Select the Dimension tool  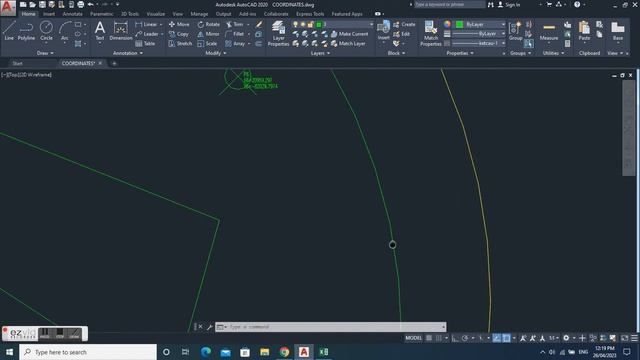point(121,31)
